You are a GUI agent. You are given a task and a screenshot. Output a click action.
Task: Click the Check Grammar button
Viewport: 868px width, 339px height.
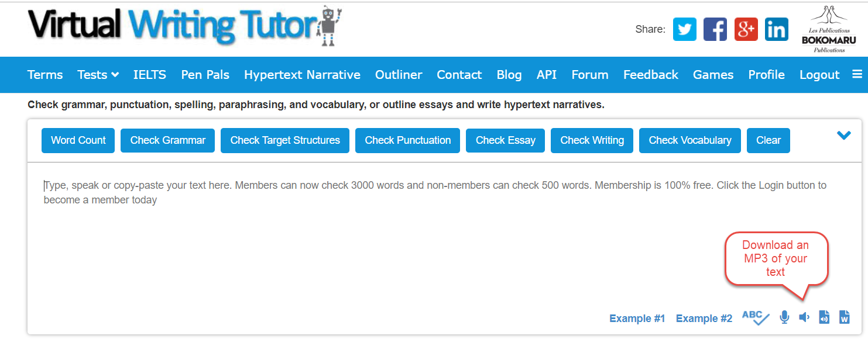tap(167, 140)
